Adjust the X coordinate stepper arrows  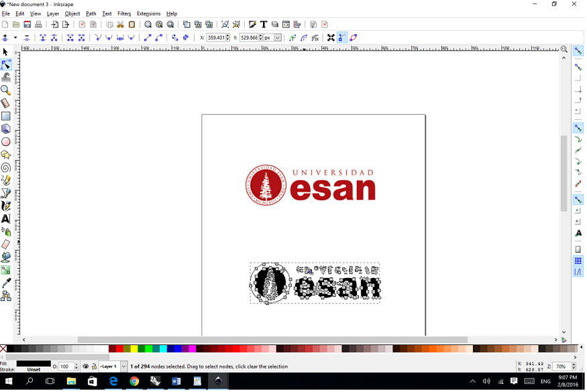tap(227, 38)
